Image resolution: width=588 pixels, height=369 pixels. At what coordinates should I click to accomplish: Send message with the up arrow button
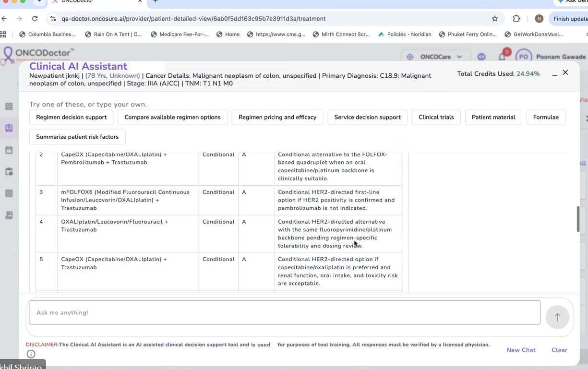[557, 317]
